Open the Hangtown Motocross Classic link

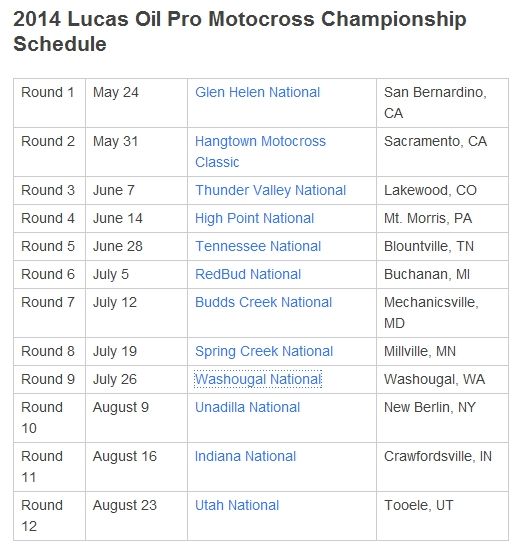pyautogui.click(x=260, y=152)
